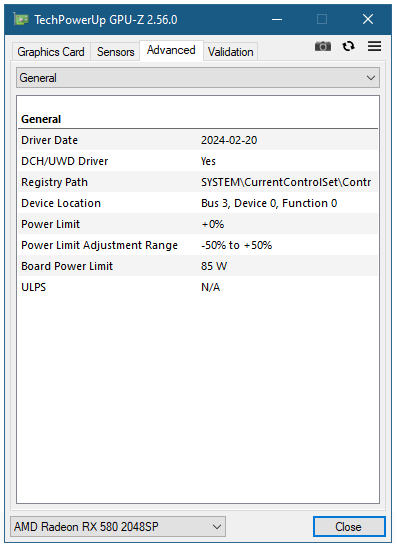395x543 pixels.
Task: Open the hamburger menu icon
Action: pyautogui.click(x=374, y=46)
